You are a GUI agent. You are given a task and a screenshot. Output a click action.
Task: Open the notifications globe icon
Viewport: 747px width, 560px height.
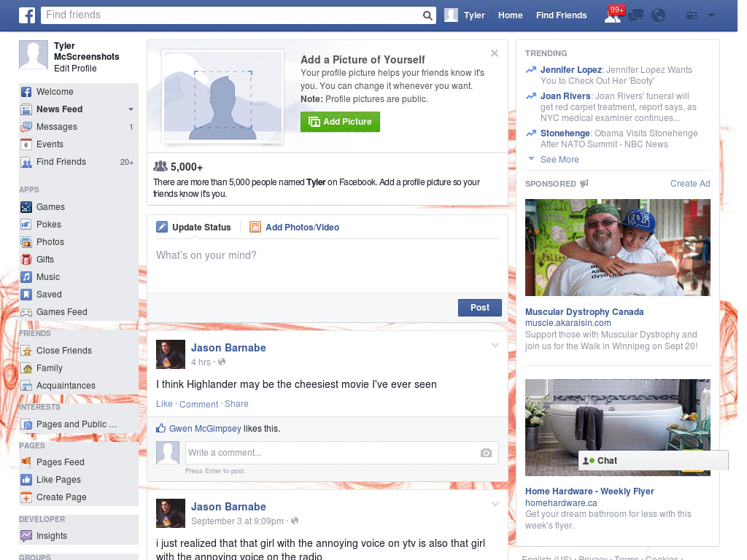pos(658,16)
